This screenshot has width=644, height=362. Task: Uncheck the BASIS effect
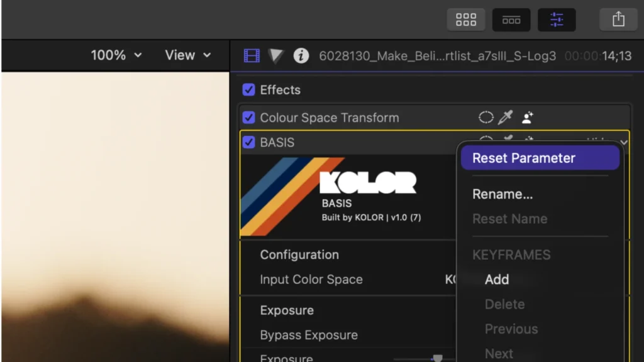point(248,142)
